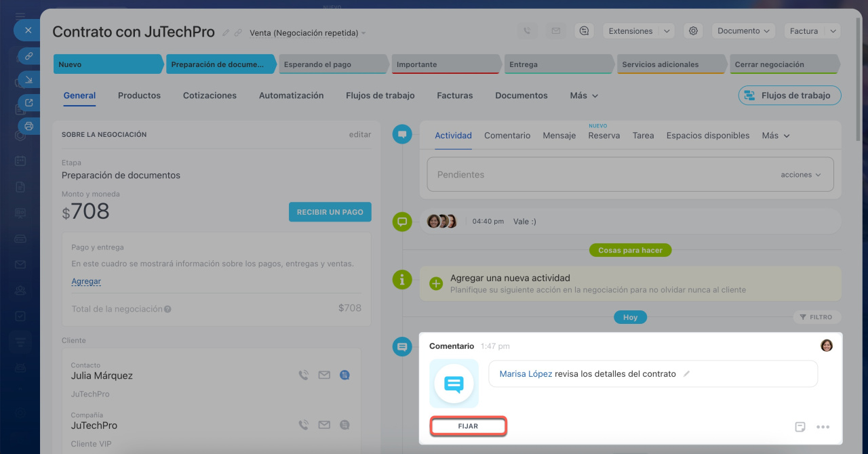Click the FIJAR button to pin comment
868x454 pixels.
(468, 426)
